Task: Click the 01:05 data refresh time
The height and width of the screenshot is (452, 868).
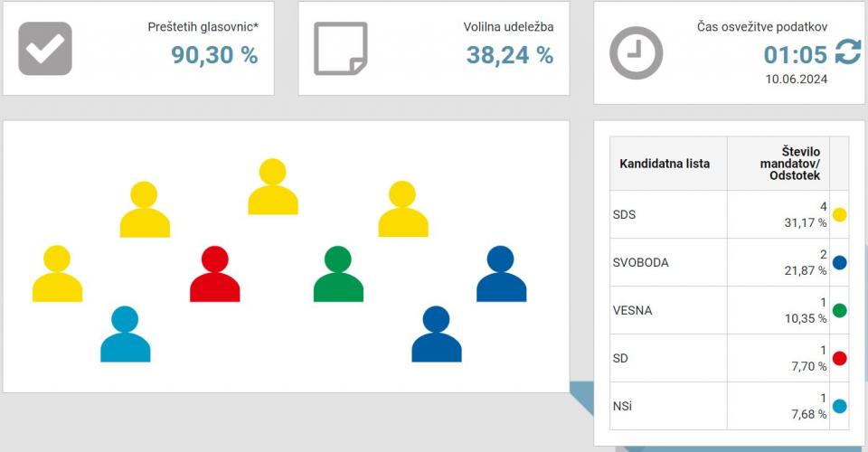Action: coord(795,55)
